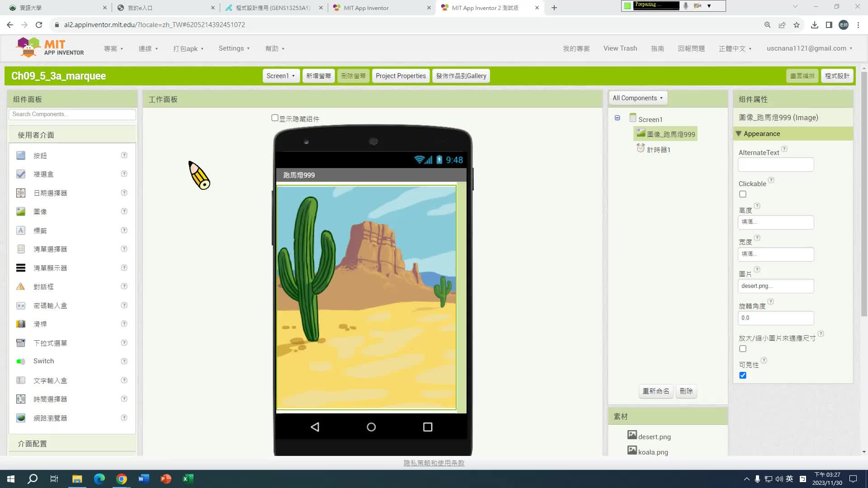
Task: Select the TimePicker component icon
Action: point(21,399)
